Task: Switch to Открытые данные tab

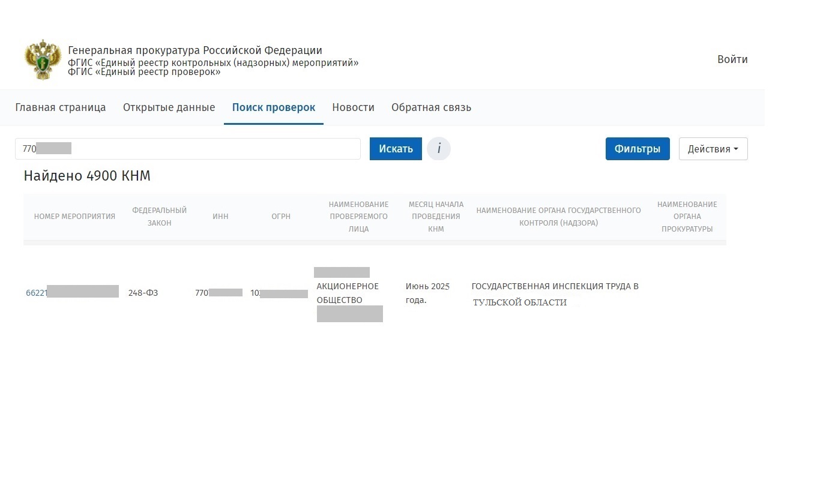Action: tap(169, 107)
